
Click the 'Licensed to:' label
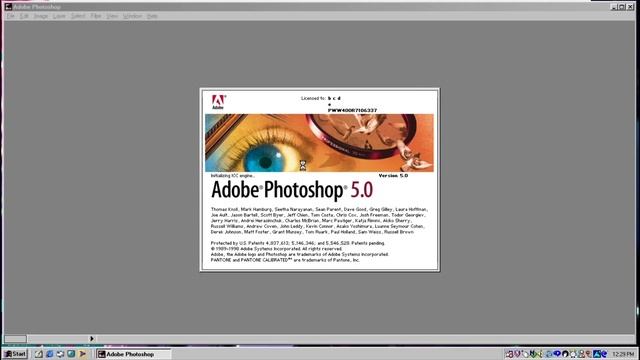(x=313, y=98)
